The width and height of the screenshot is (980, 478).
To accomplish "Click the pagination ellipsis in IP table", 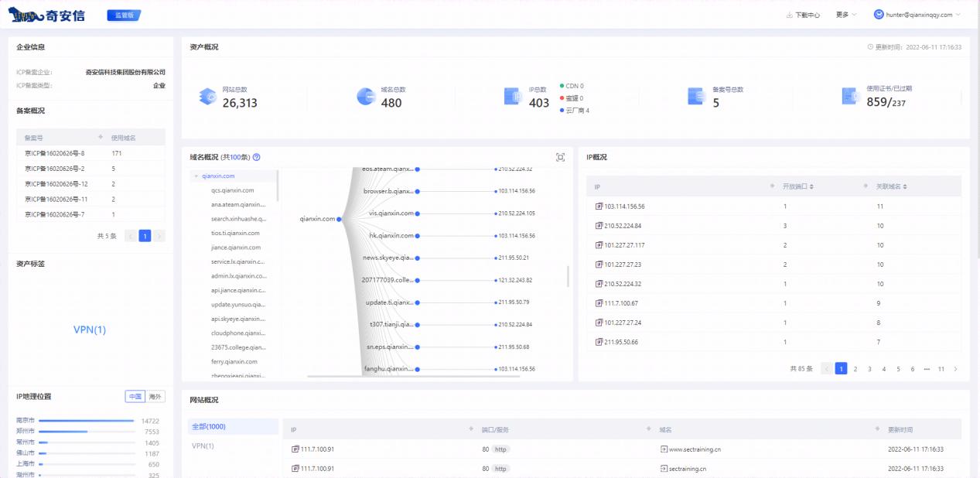I will [x=927, y=369].
